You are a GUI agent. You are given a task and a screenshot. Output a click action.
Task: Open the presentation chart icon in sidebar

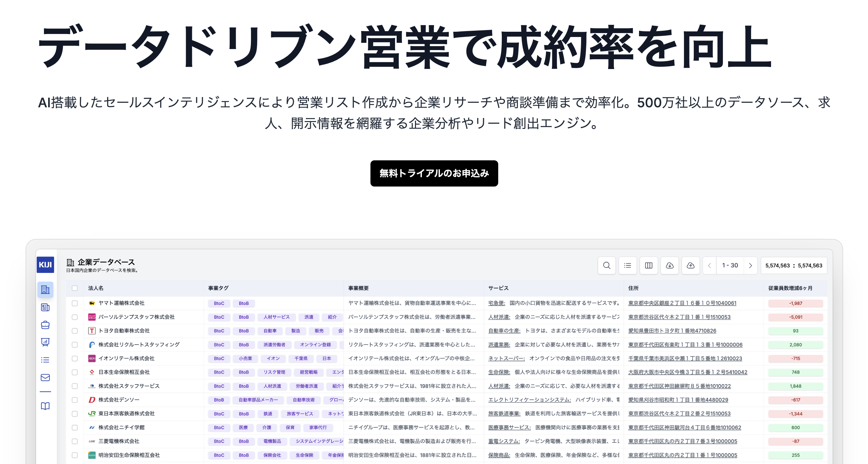point(45,343)
